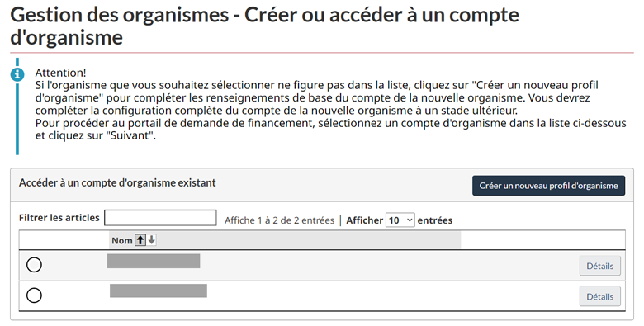Screen dimensions: 644x326
Task: Focus the Filtrer les articles text field
Action: [160, 218]
